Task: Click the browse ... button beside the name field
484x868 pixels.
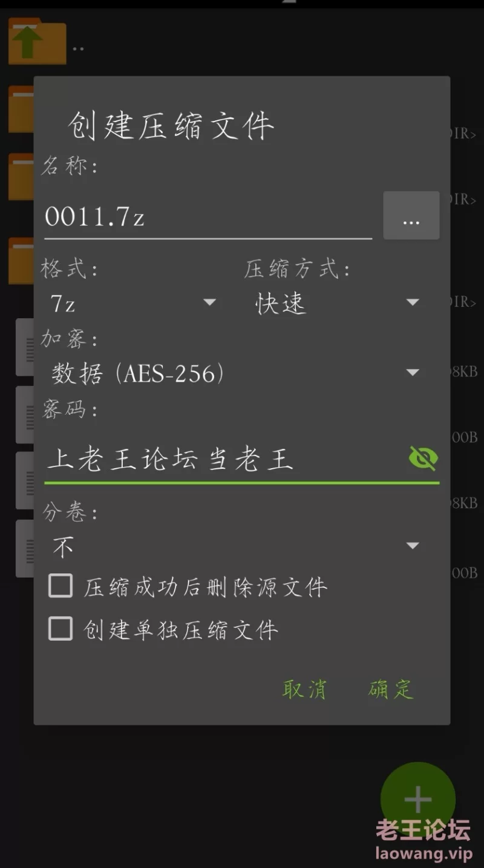Action: pos(411,215)
